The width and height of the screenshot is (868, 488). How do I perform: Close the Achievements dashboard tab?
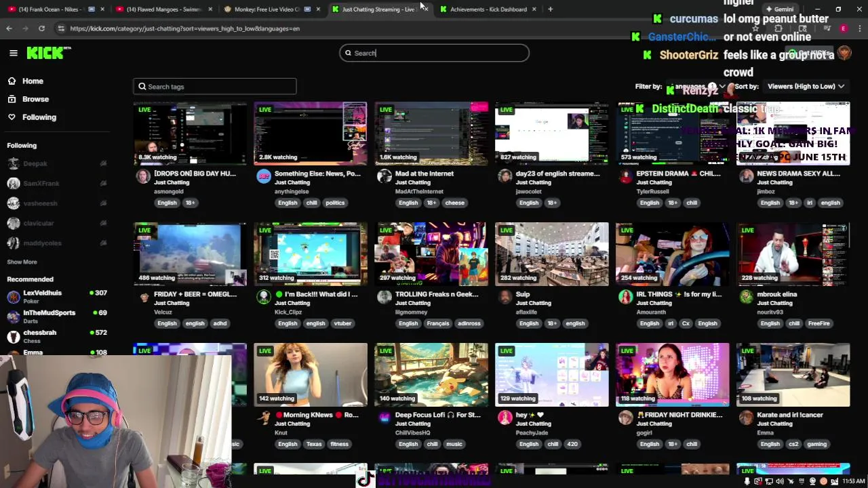tap(534, 9)
